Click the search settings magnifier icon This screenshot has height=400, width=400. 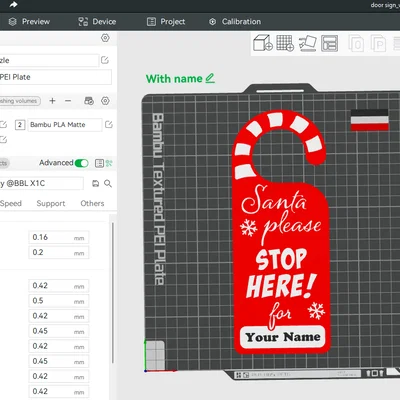[108, 183]
